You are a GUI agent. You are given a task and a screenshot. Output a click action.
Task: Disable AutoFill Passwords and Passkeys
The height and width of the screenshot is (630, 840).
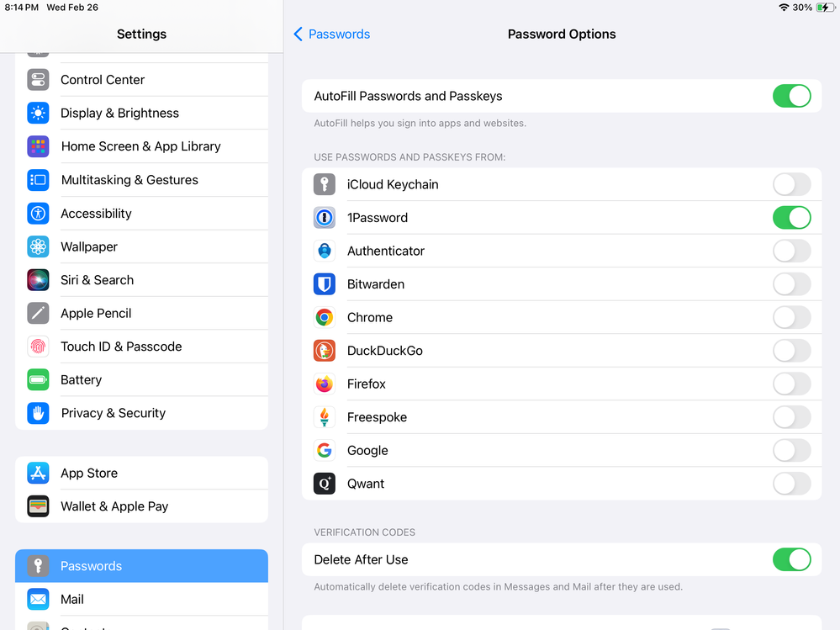coord(791,96)
